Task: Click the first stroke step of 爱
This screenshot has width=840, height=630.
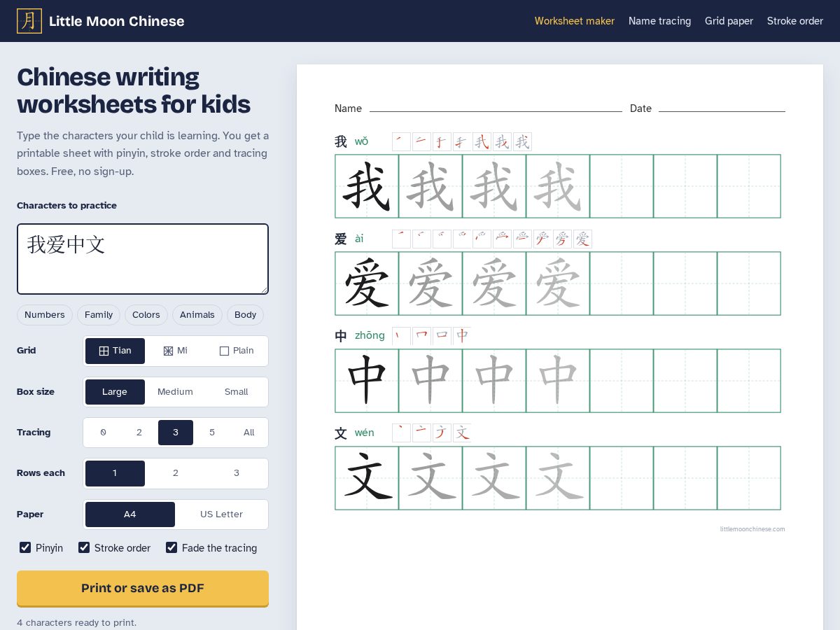Action: (401, 239)
